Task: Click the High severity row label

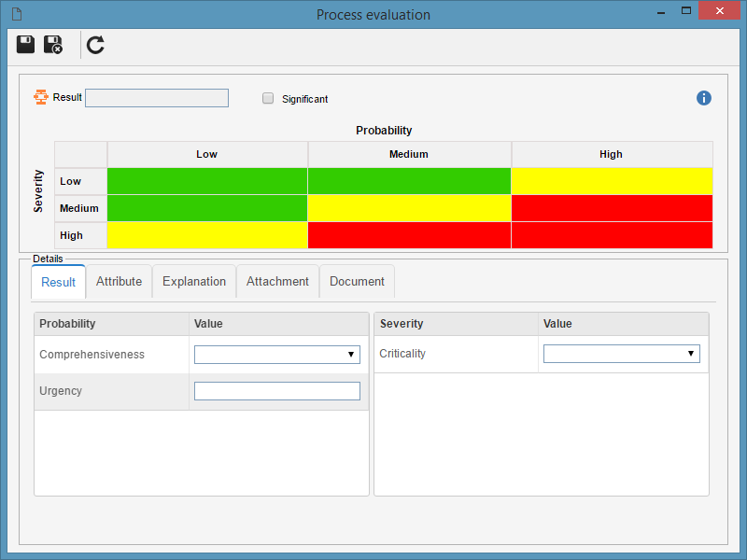Action: tap(80, 235)
